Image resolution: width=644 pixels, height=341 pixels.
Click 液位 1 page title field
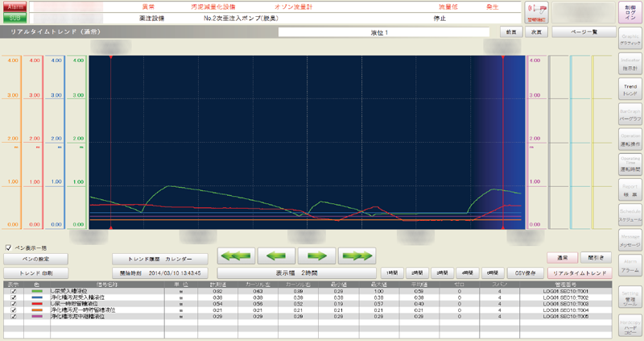point(384,32)
